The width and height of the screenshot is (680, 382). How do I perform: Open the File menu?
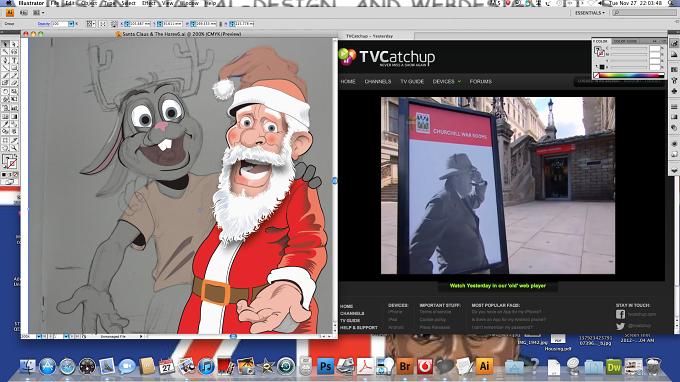[x=55, y=3]
